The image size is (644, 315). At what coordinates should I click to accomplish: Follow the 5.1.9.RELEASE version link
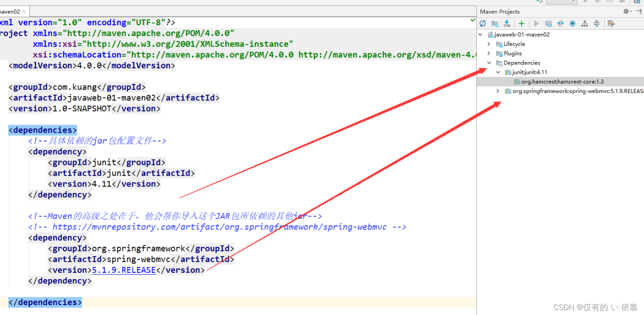[124, 270]
